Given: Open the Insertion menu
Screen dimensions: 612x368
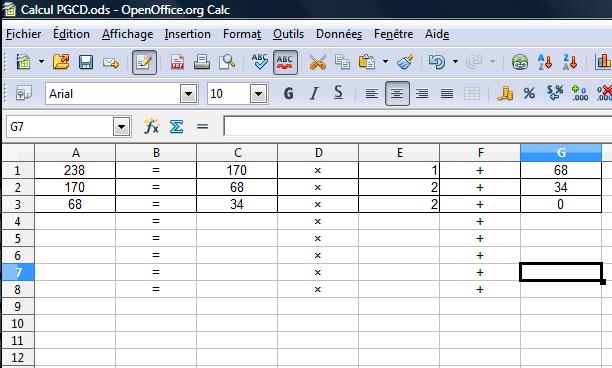Looking at the screenshot, I should tap(187, 34).
